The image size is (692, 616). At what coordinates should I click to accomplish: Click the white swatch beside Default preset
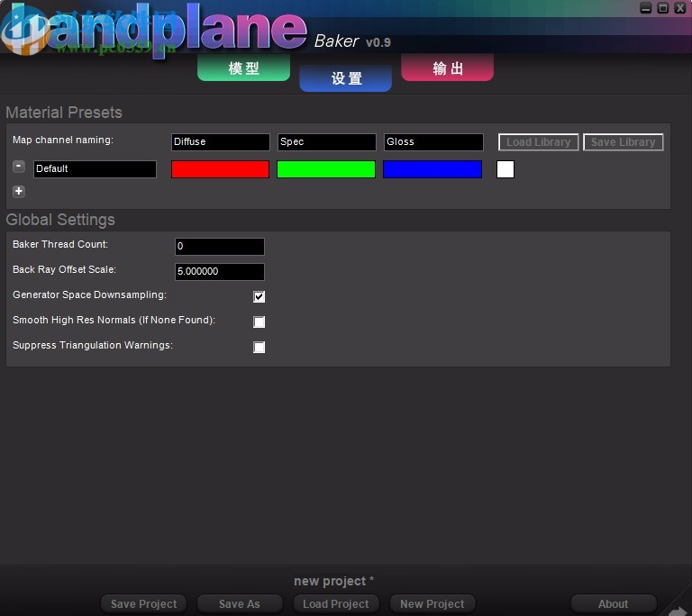[x=505, y=169]
